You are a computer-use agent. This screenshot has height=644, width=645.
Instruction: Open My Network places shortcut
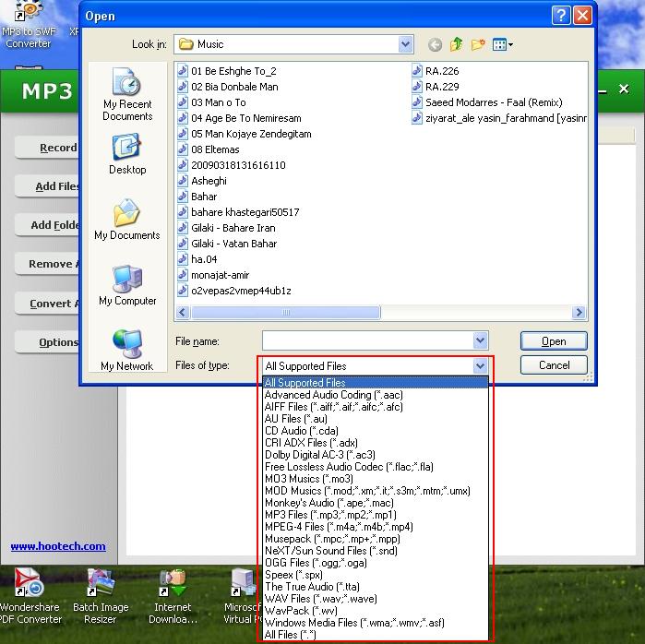[x=127, y=351]
